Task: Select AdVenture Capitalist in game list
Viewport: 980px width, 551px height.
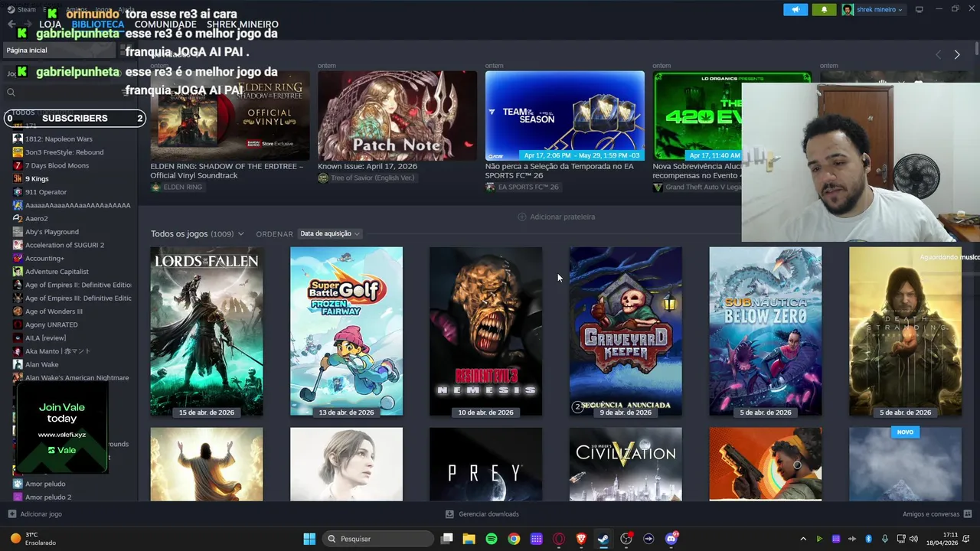Action: click(x=57, y=272)
